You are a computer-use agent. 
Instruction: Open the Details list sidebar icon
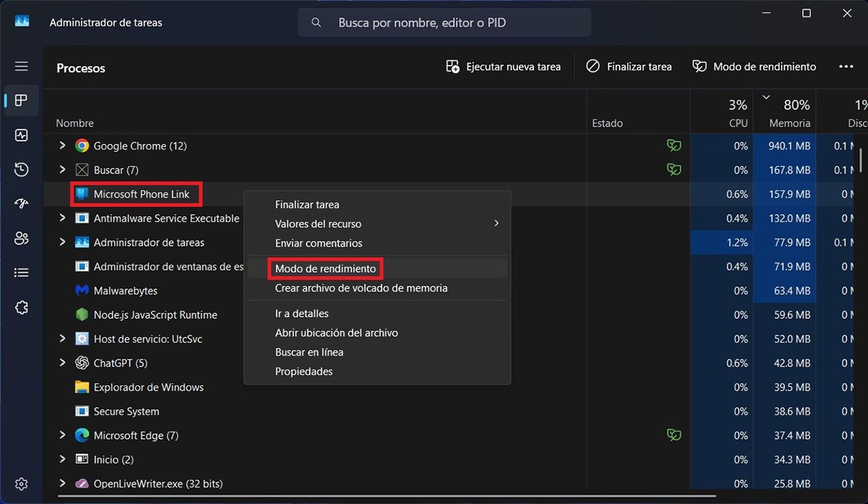[21, 273]
